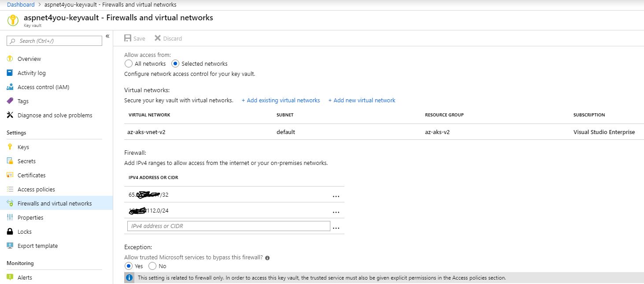
Task: Click the Alerts icon in Monitoring
Action: 10,277
